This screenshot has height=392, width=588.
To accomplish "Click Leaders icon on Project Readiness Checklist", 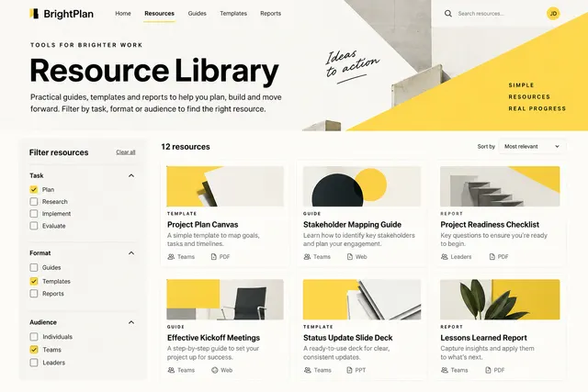I will click(445, 257).
